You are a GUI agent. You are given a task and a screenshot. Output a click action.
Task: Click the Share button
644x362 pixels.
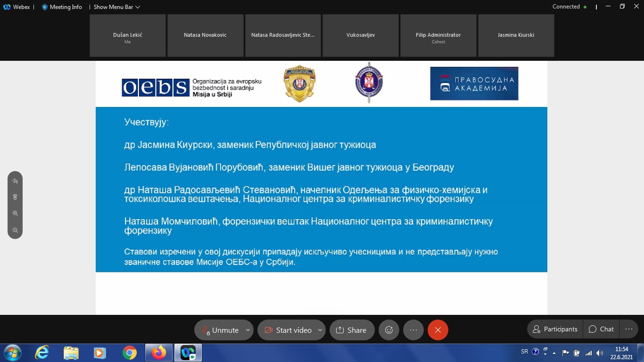click(x=352, y=330)
